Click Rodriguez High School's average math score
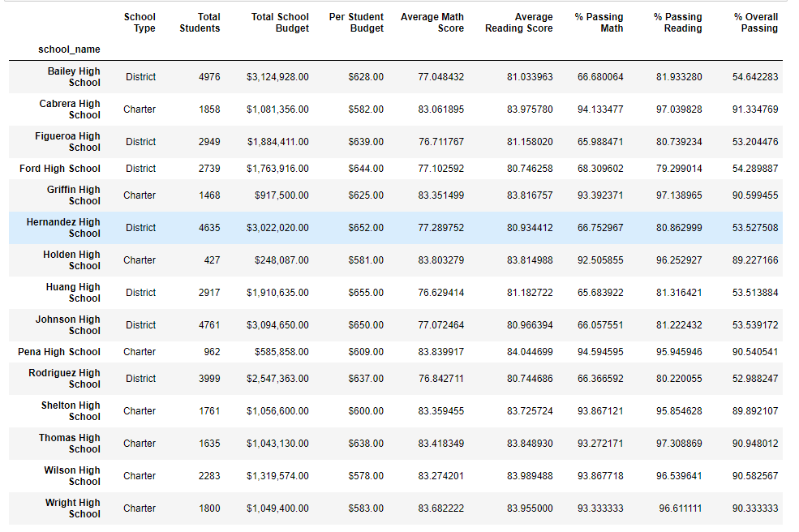 pyautogui.click(x=441, y=379)
